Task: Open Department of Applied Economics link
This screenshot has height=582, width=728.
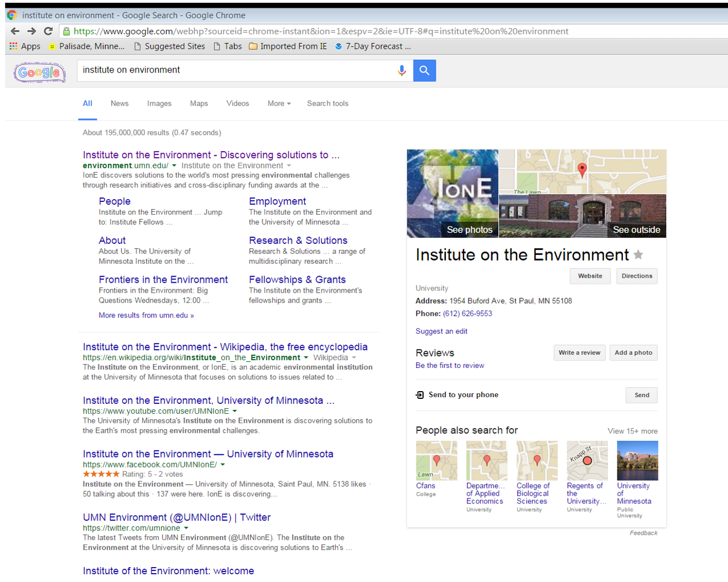Action: 485,493
